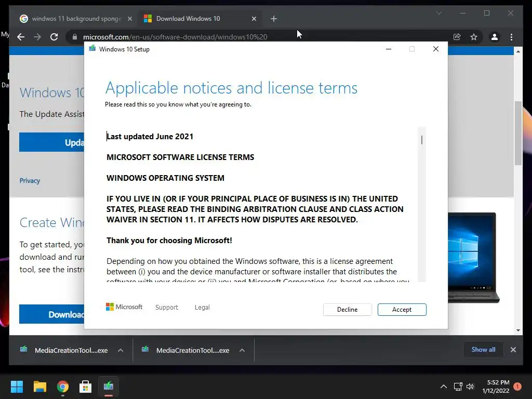Share this page from Chrome toolbar

click(457, 37)
